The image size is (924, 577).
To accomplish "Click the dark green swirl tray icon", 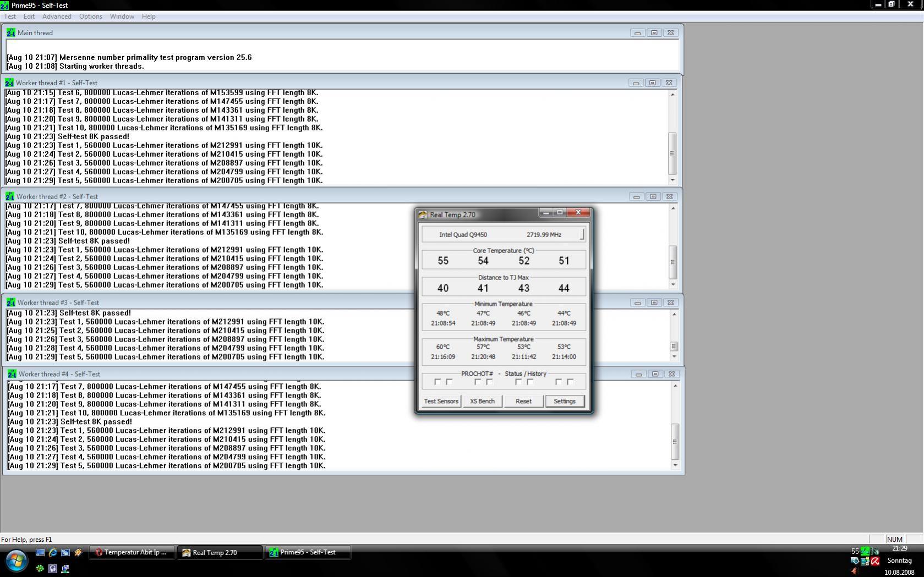I will [875, 551].
